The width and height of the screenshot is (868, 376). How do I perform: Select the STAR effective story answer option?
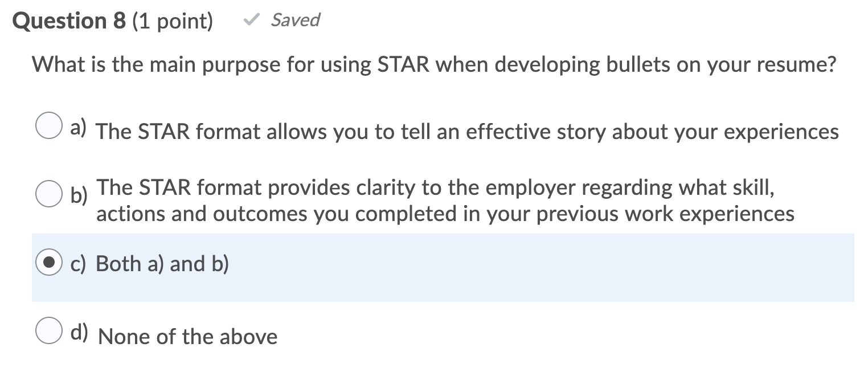pos(467,132)
